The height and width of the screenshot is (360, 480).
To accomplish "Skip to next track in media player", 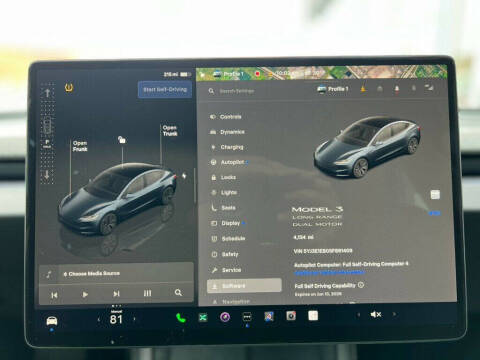I will 116,294.
